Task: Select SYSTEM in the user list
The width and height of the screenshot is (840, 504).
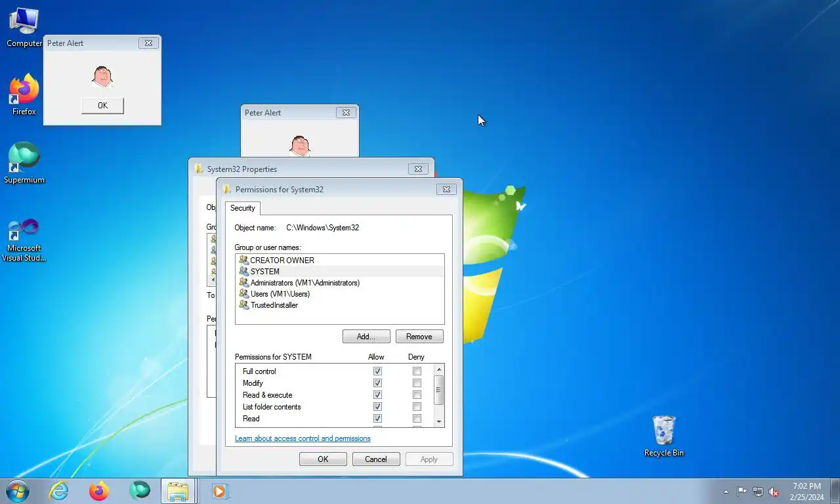Action: click(x=339, y=272)
